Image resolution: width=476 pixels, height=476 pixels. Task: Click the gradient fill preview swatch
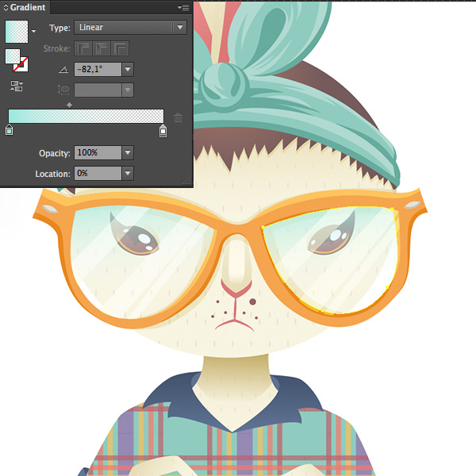[17, 32]
